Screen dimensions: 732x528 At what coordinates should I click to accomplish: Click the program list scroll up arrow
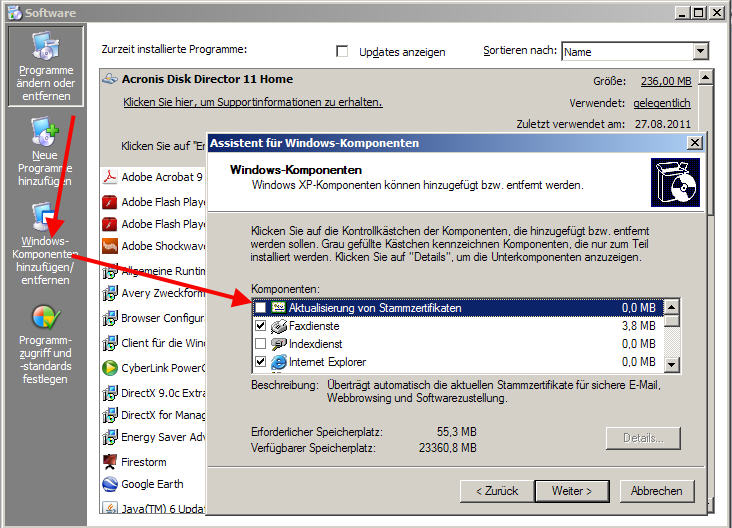pyautogui.click(x=705, y=77)
